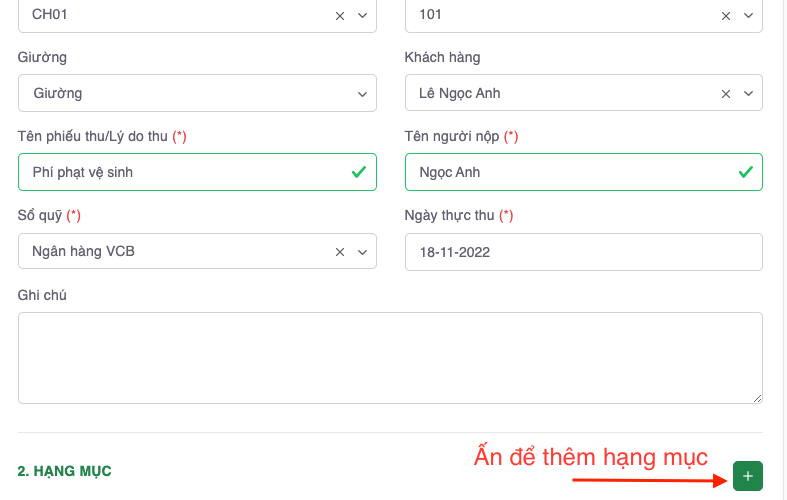Viewport: 787px width, 500px height.
Task: Click the green checkmark in Phí phạt vệ sinh field
Action: click(358, 172)
